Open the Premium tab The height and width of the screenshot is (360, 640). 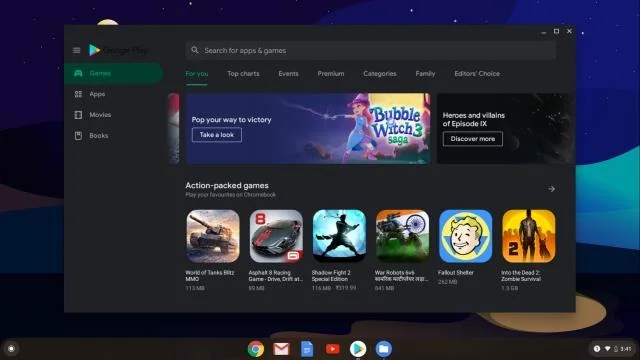pyautogui.click(x=331, y=73)
